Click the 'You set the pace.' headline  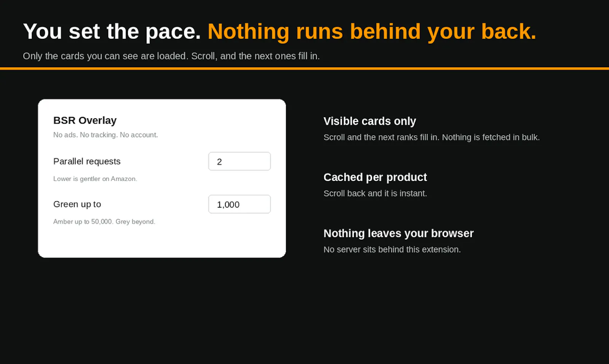pyautogui.click(x=112, y=31)
